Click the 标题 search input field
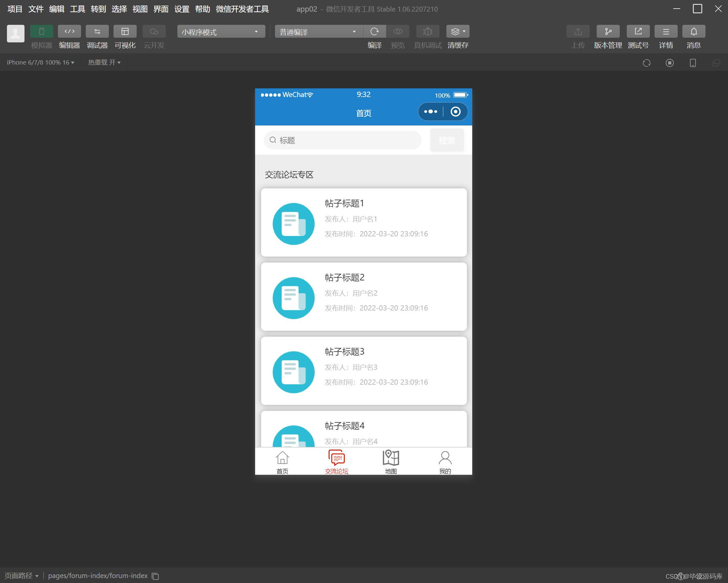The height and width of the screenshot is (583, 728). (x=342, y=140)
